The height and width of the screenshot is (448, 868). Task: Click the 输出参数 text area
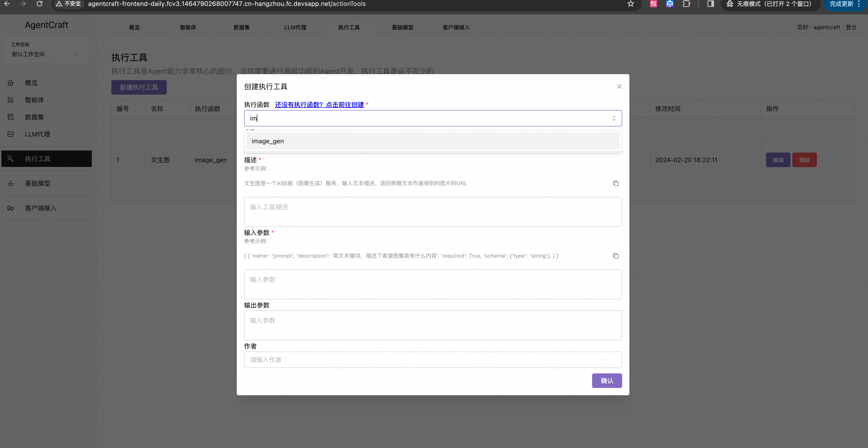pos(433,325)
